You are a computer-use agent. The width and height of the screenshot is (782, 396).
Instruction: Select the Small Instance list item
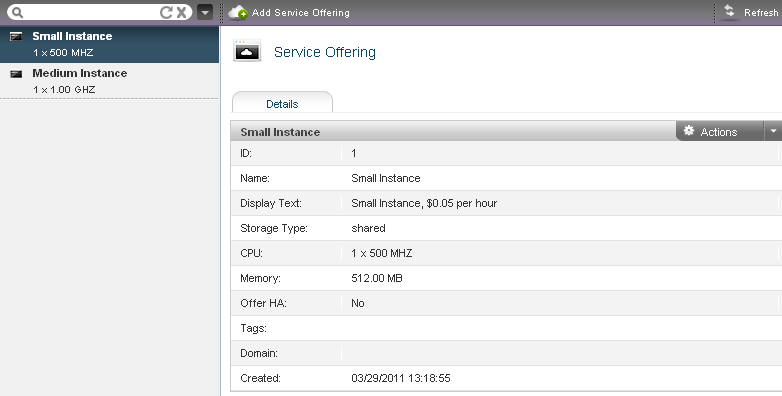(109, 44)
